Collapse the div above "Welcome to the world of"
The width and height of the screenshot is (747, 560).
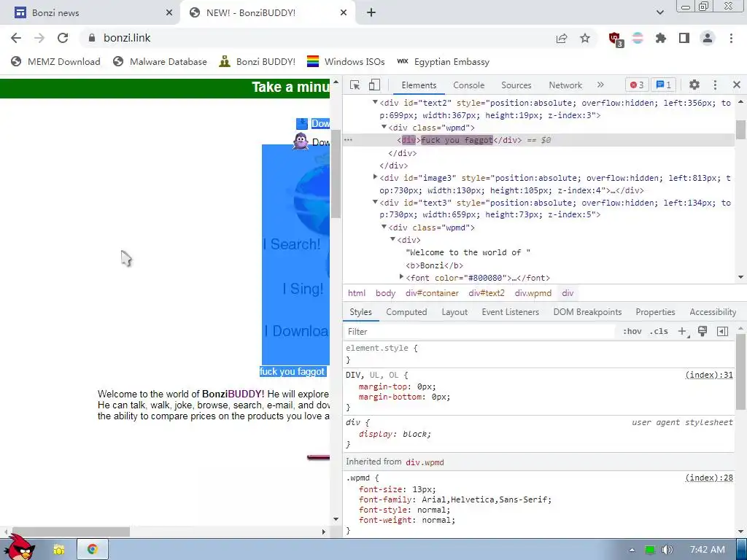393,239
